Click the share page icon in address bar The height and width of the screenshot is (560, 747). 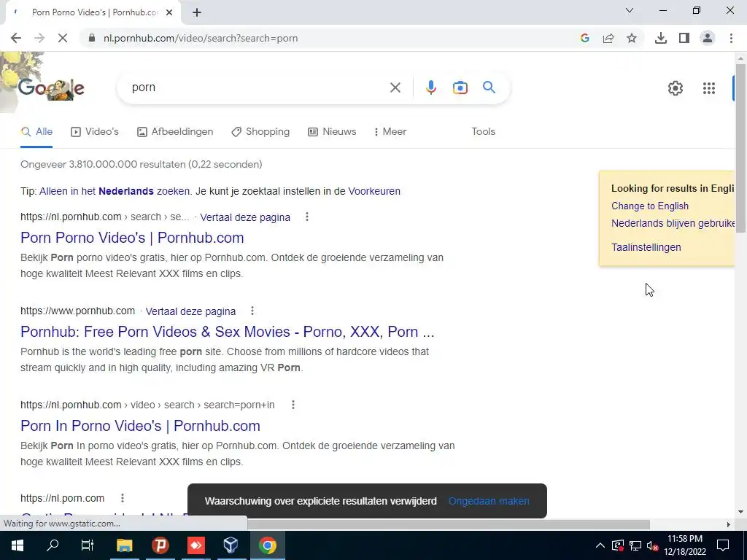tap(608, 38)
